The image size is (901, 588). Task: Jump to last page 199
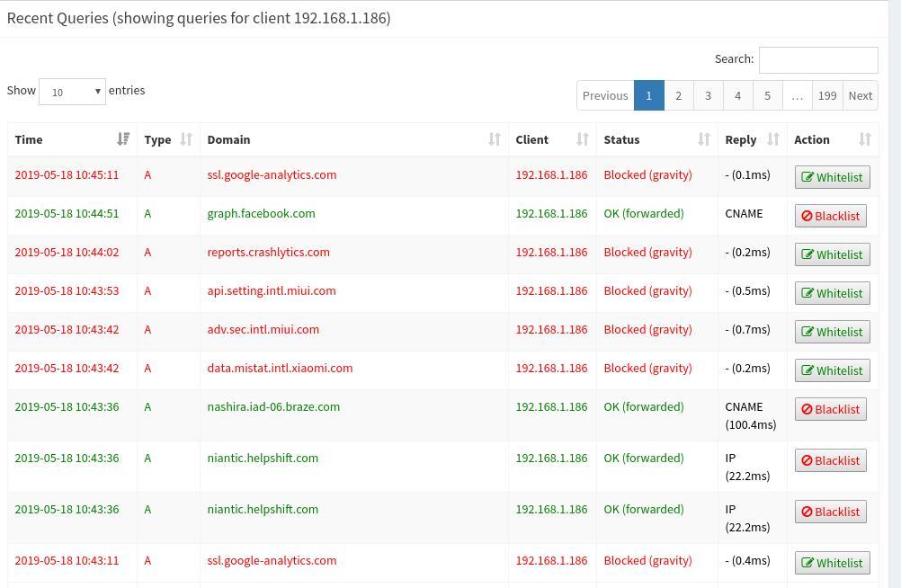coord(827,95)
